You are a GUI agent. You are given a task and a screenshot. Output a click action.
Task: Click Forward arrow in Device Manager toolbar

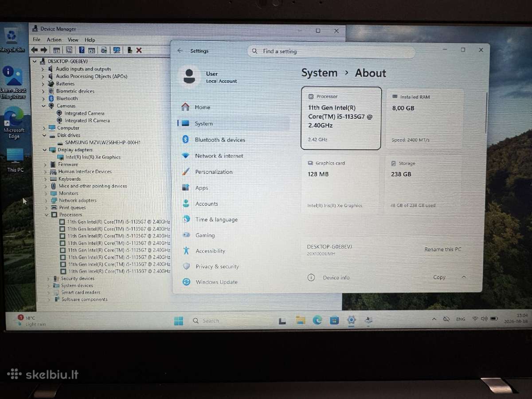tap(44, 50)
